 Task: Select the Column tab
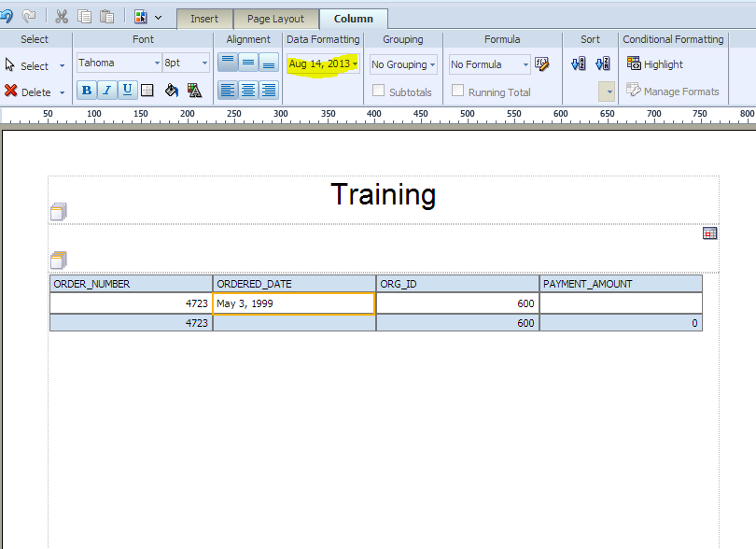pos(354,19)
